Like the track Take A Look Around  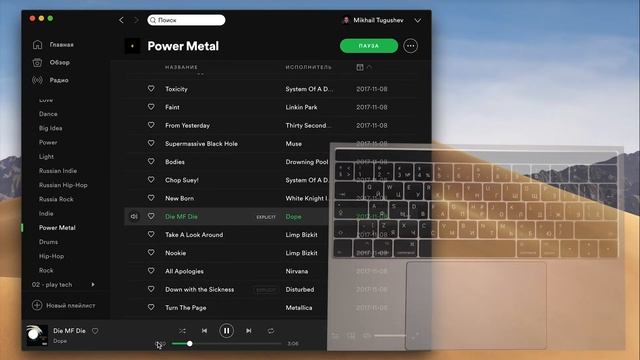(151, 234)
